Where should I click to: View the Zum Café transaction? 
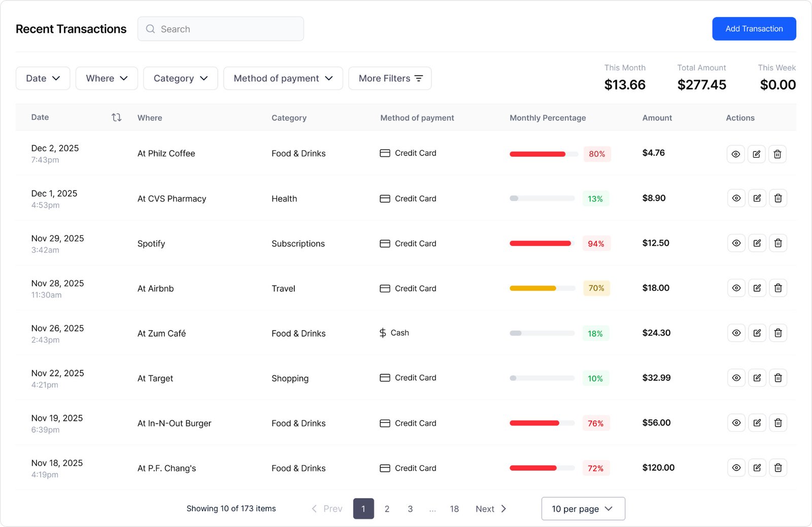[x=736, y=333]
